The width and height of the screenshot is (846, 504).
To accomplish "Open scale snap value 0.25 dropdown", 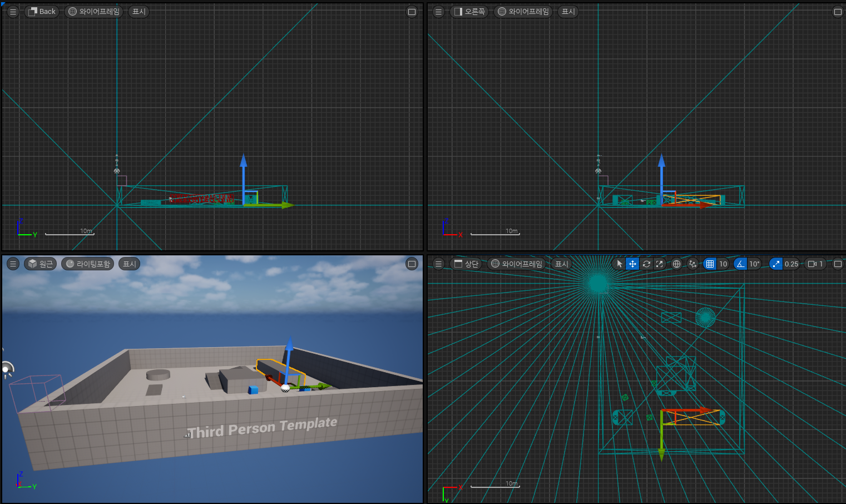I will pyautogui.click(x=791, y=264).
